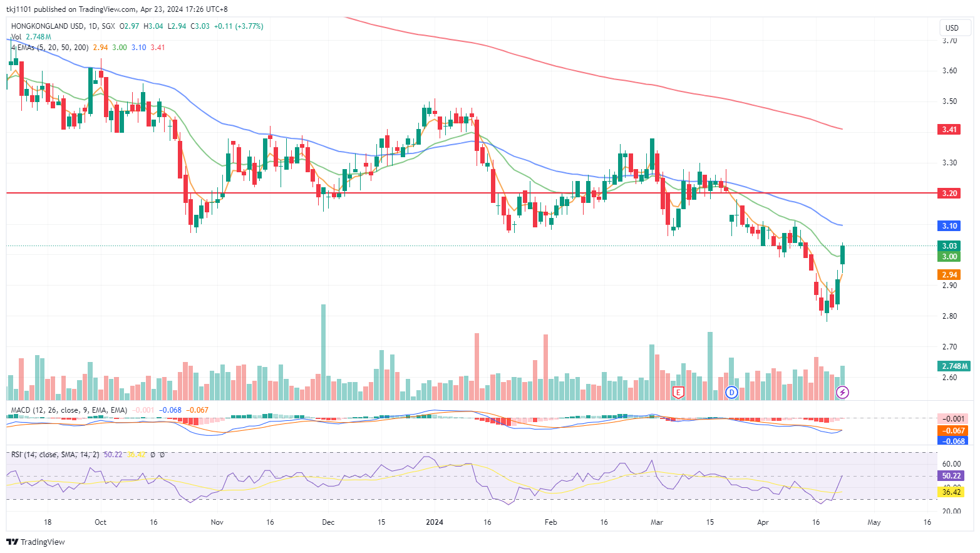Click the 2.90 price scale label
The width and height of the screenshot is (980, 553).
949,286
